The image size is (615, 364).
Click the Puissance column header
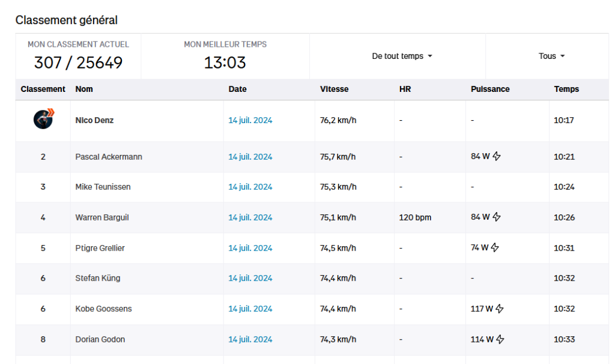click(490, 89)
